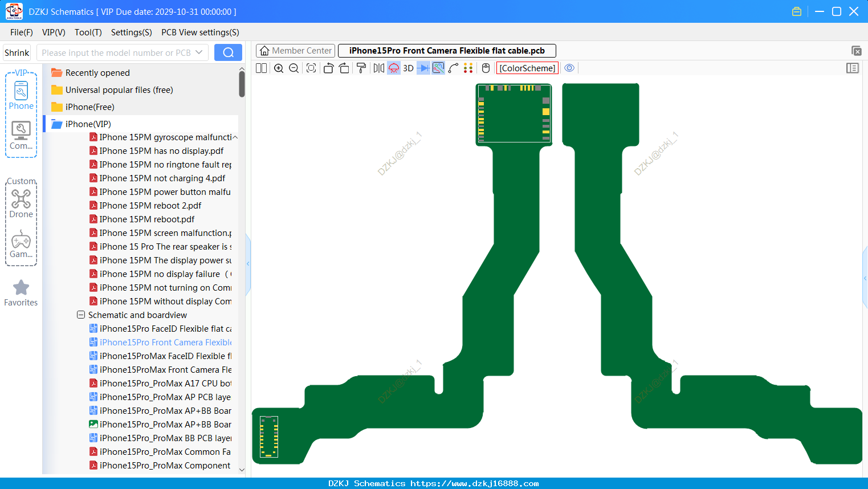The image size is (868, 489).
Task: Open iPhone15Pro_ProMax Common Fa pdf
Action: tap(160, 452)
